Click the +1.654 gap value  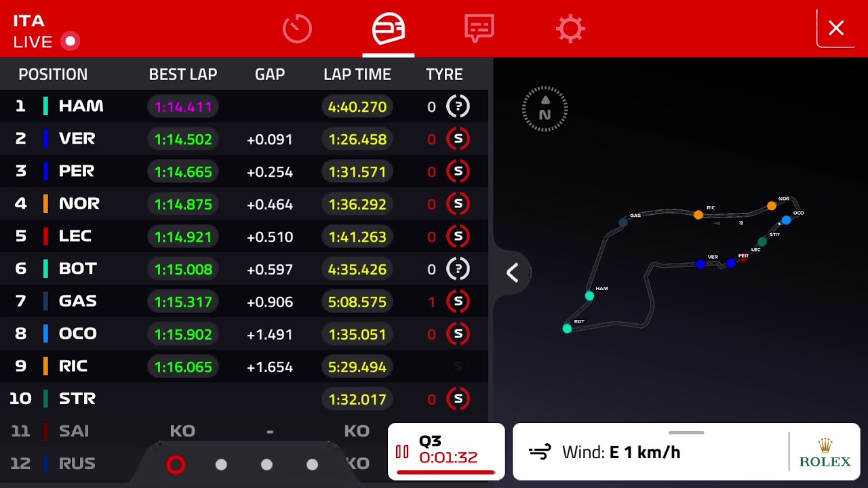click(x=270, y=367)
